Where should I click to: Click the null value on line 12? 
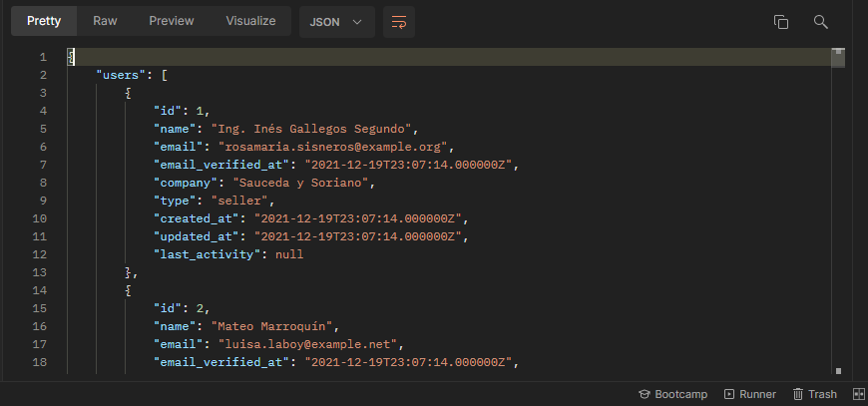click(289, 254)
